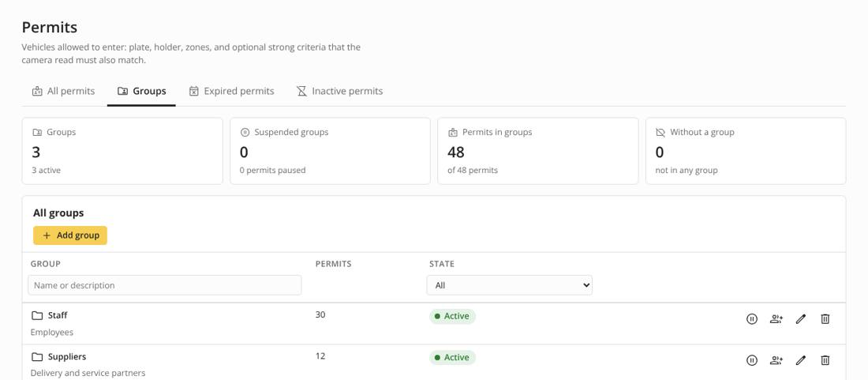Click the STATE column header

point(442,264)
